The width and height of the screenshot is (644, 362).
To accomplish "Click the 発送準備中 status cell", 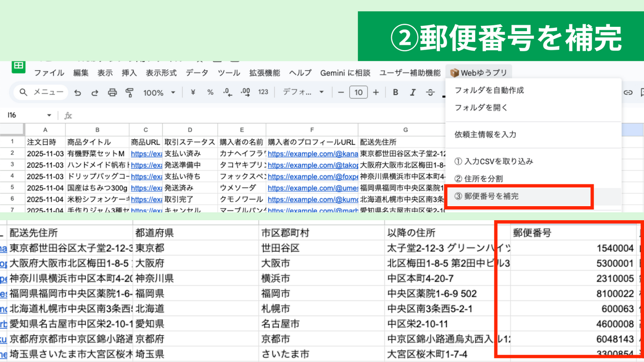I will (x=190, y=165).
